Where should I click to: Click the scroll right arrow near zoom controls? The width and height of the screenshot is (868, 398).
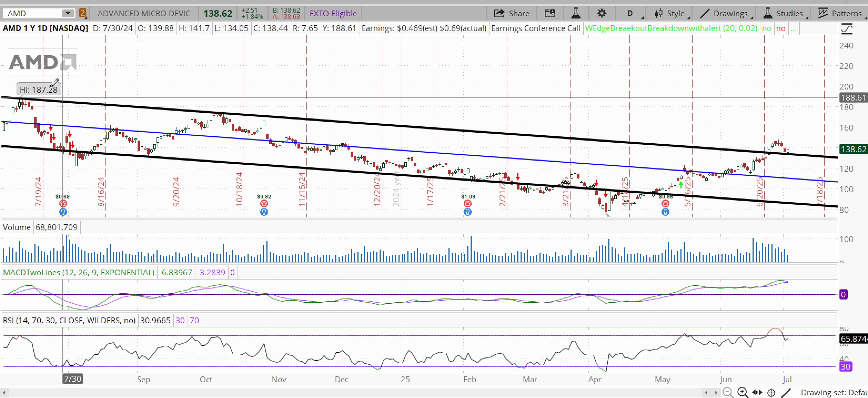[x=716, y=392]
